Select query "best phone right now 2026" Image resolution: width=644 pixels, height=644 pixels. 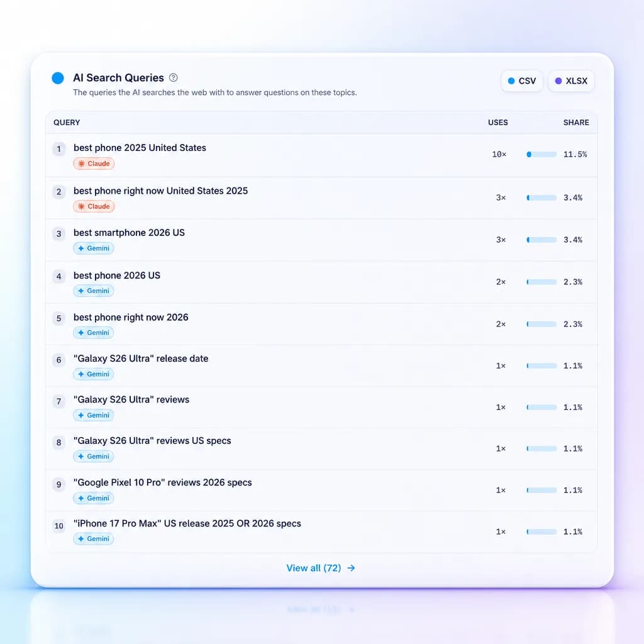[x=131, y=318]
